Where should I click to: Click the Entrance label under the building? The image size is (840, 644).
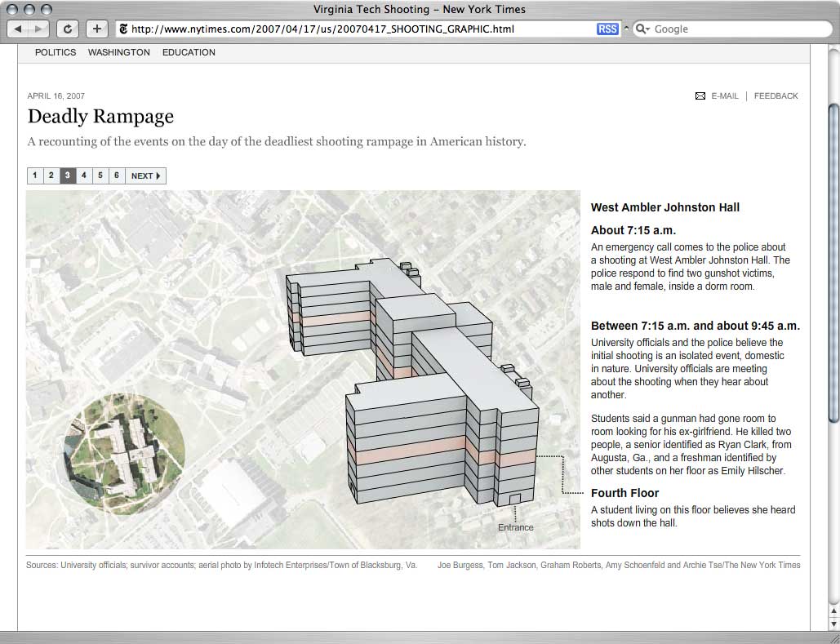[515, 528]
